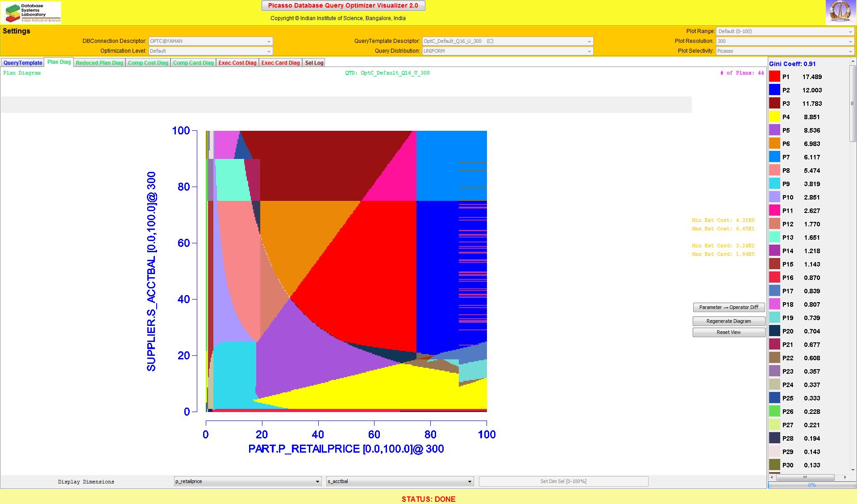This screenshot has width=857, height=504.
Task: Click the red P1 plan color swatch
Action: pos(774,77)
